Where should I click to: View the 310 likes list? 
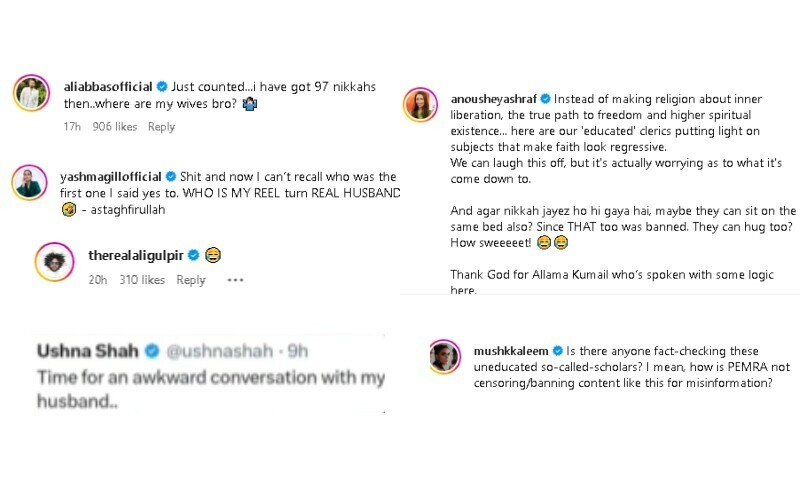click(x=143, y=281)
